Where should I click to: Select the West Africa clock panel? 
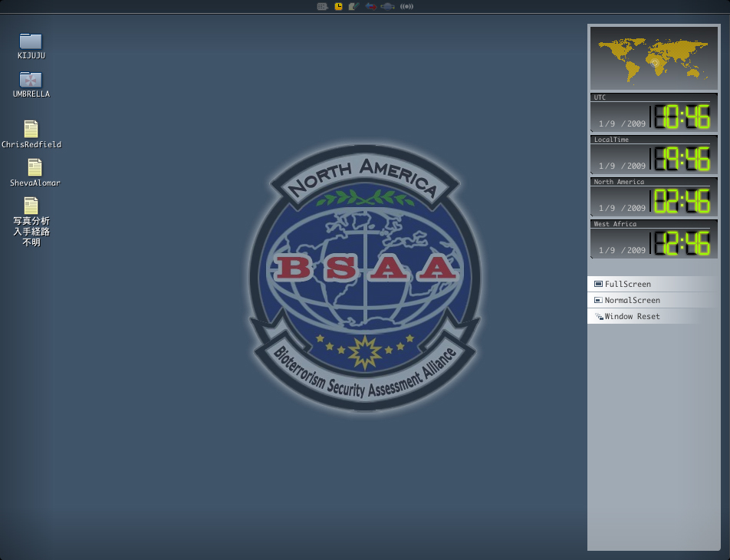point(653,239)
